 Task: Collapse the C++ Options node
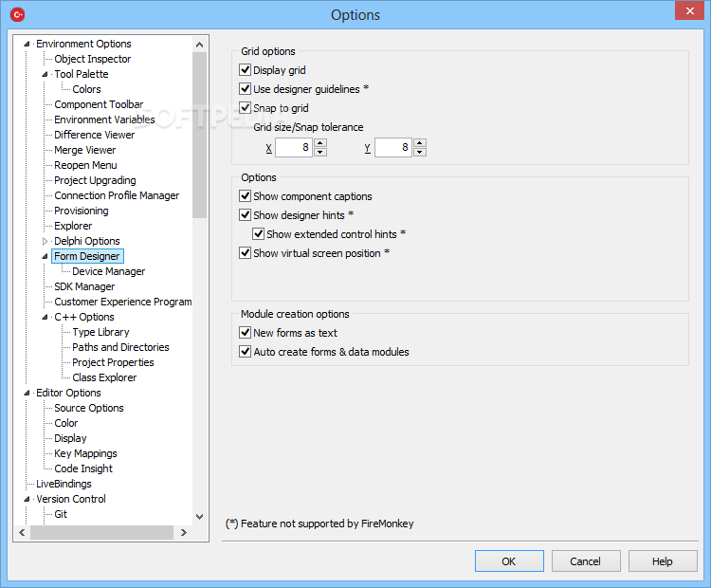click(x=45, y=317)
